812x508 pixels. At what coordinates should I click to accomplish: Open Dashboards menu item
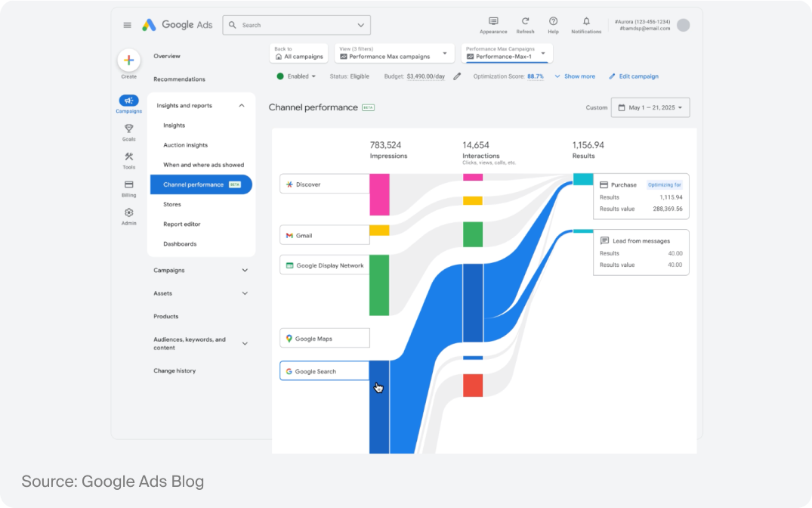coord(180,243)
